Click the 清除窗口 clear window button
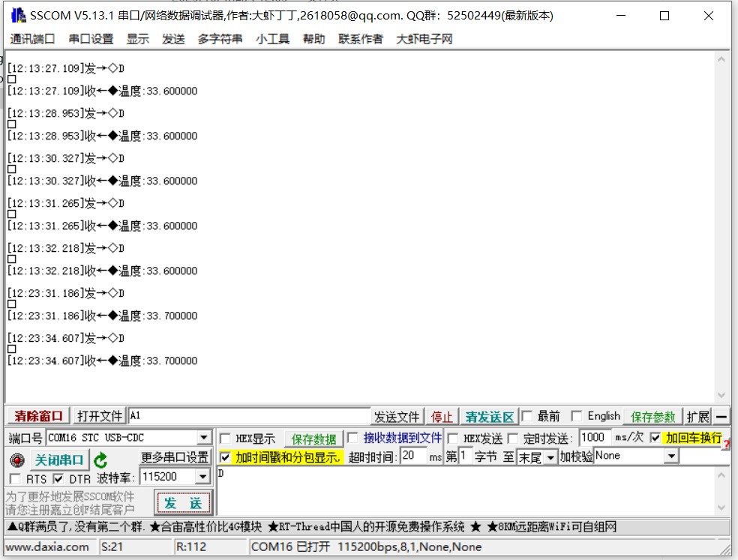The height and width of the screenshot is (560, 738). pyautogui.click(x=38, y=416)
